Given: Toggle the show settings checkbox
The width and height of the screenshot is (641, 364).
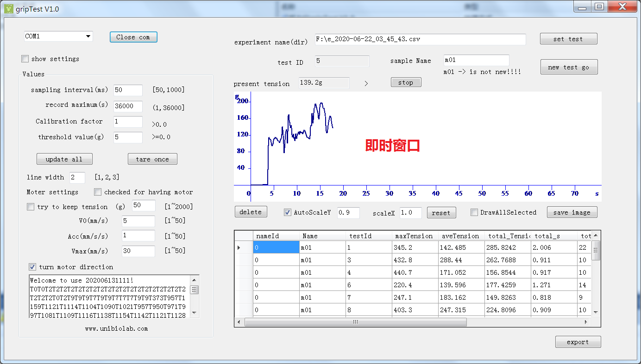Looking at the screenshot, I should click(25, 59).
